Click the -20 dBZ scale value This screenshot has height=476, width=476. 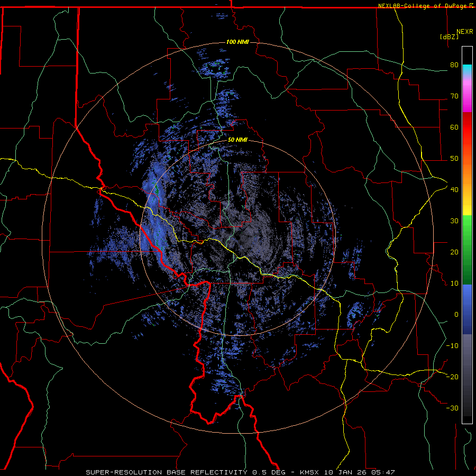[452, 377]
